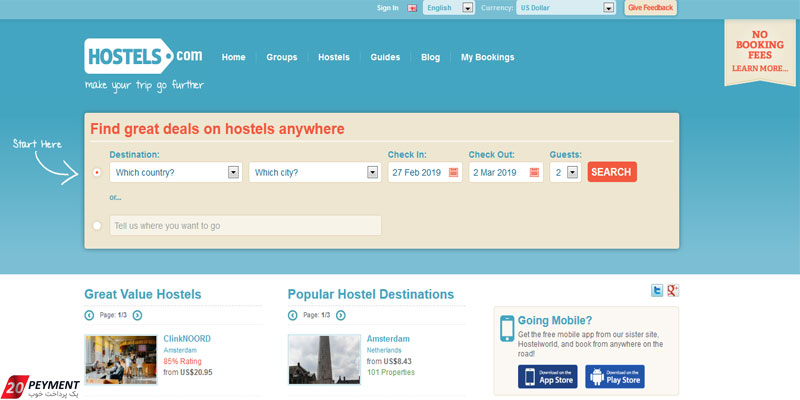The width and height of the screenshot is (800, 400).
Task: Click the Great Value Hostels heading
Action: [x=143, y=294]
